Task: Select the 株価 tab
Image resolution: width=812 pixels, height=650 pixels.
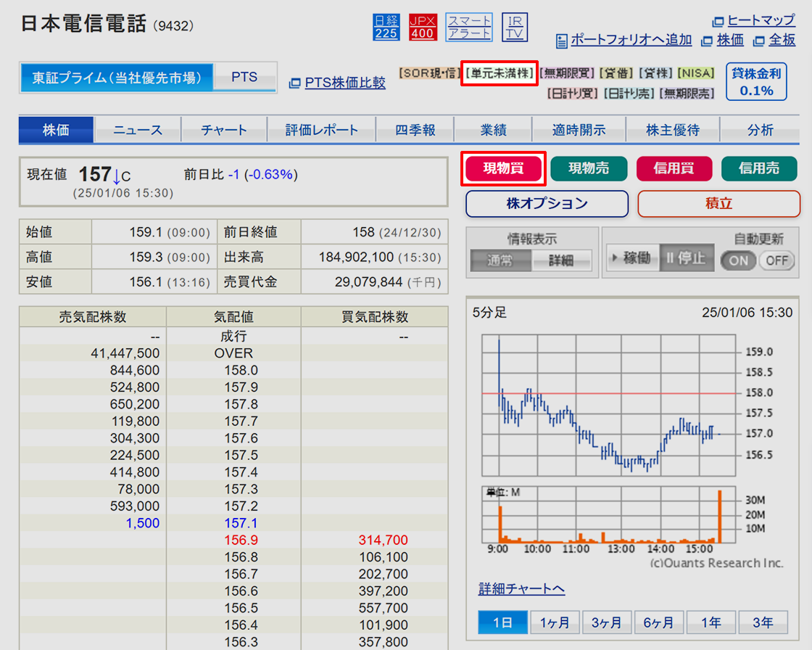Action: (x=56, y=130)
